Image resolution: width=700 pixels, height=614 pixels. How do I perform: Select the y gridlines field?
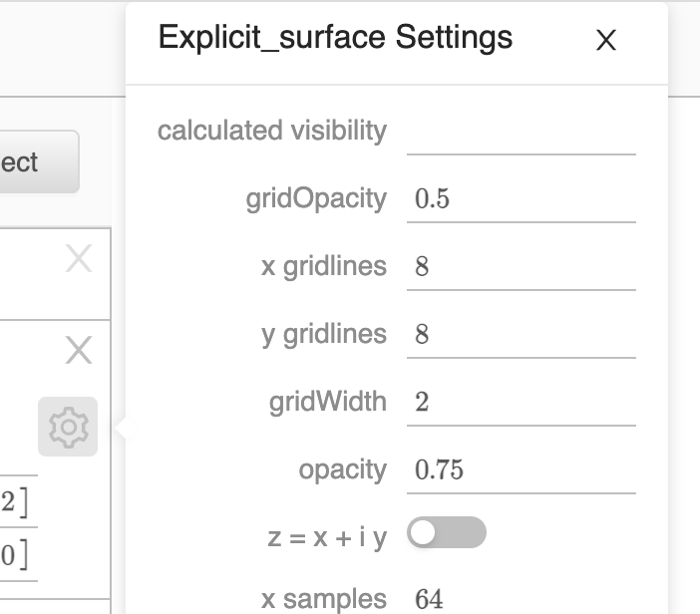click(x=521, y=334)
